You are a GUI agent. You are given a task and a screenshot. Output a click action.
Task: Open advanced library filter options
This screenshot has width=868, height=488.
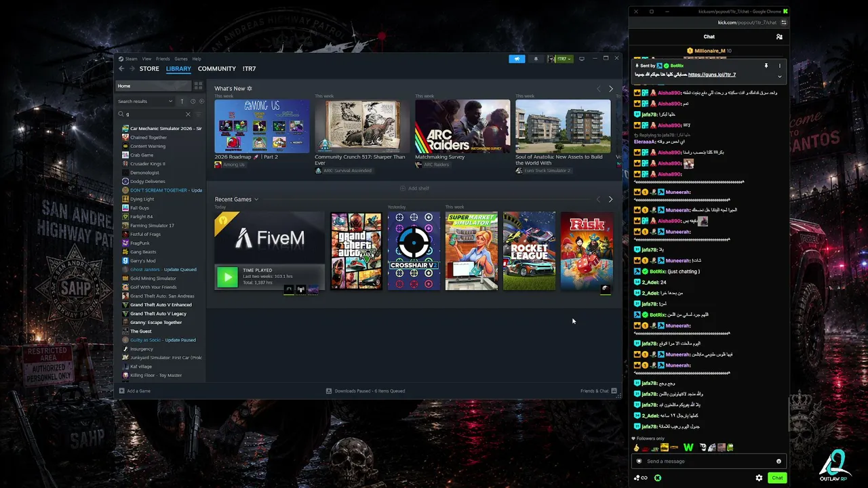point(199,114)
